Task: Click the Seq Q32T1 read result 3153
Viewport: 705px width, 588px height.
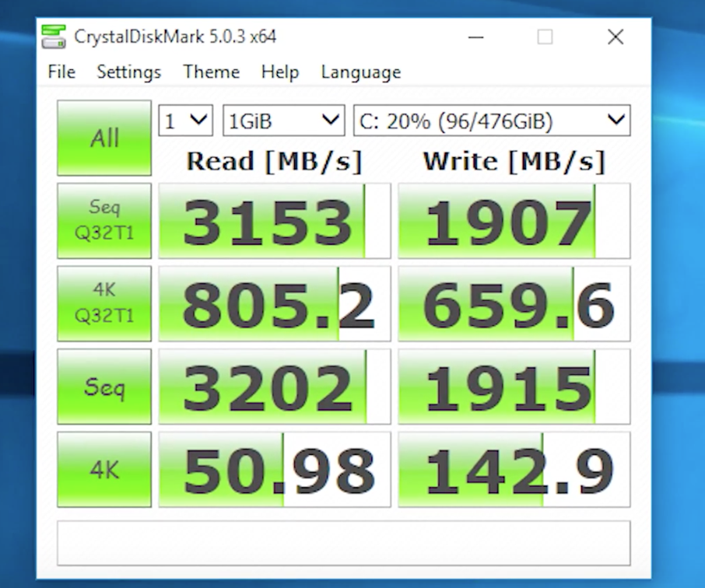Action: 275,221
